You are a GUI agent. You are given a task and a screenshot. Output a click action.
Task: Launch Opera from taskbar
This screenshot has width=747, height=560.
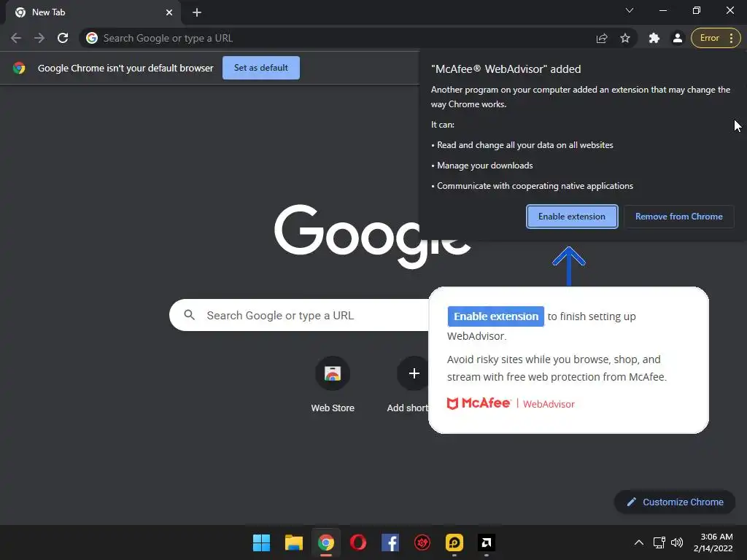pyautogui.click(x=358, y=542)
